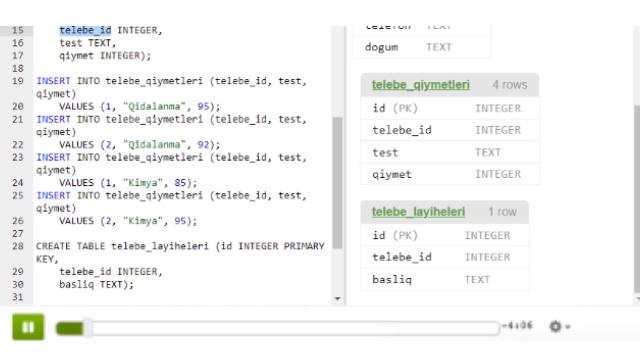Click the remaining time label -4:06
The height and width of the screenshot is (360, 640).
[517, 325]
